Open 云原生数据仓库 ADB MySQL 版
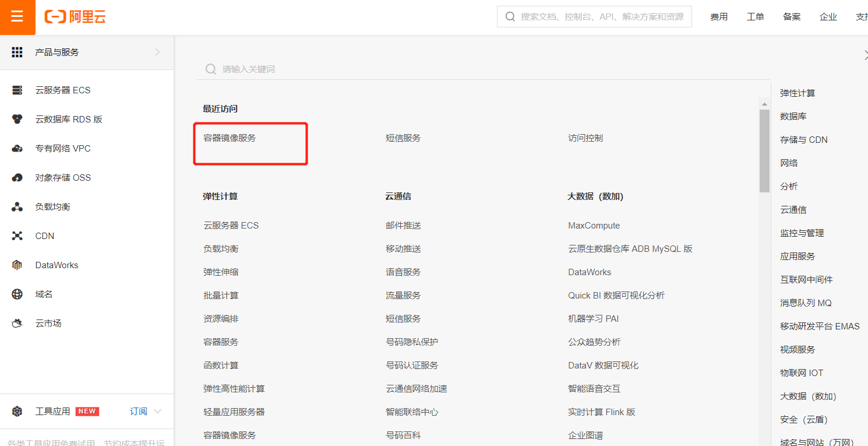868x446 pixels. click(630, 249)
